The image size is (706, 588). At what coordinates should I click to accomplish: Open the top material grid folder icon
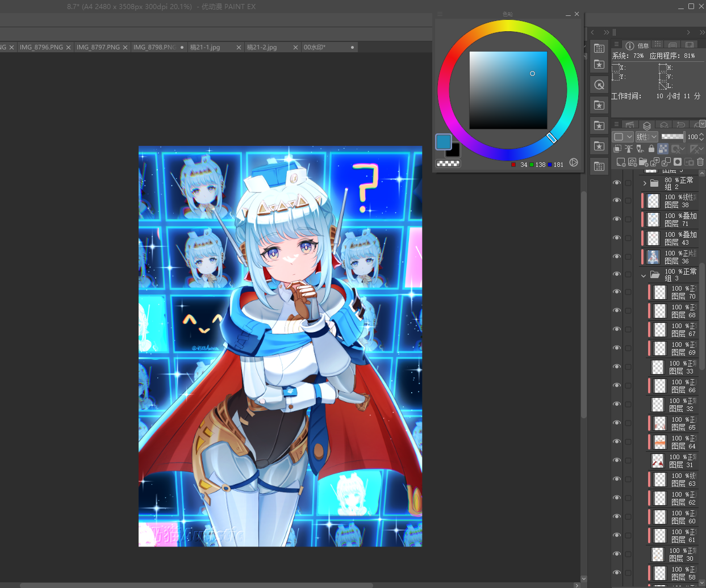tap(599, 48)
